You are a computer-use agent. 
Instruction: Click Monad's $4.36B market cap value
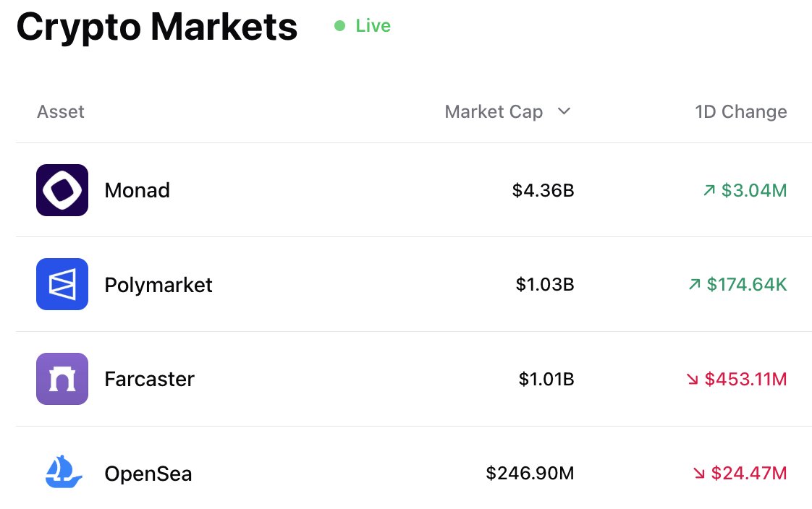pos(544,190)
